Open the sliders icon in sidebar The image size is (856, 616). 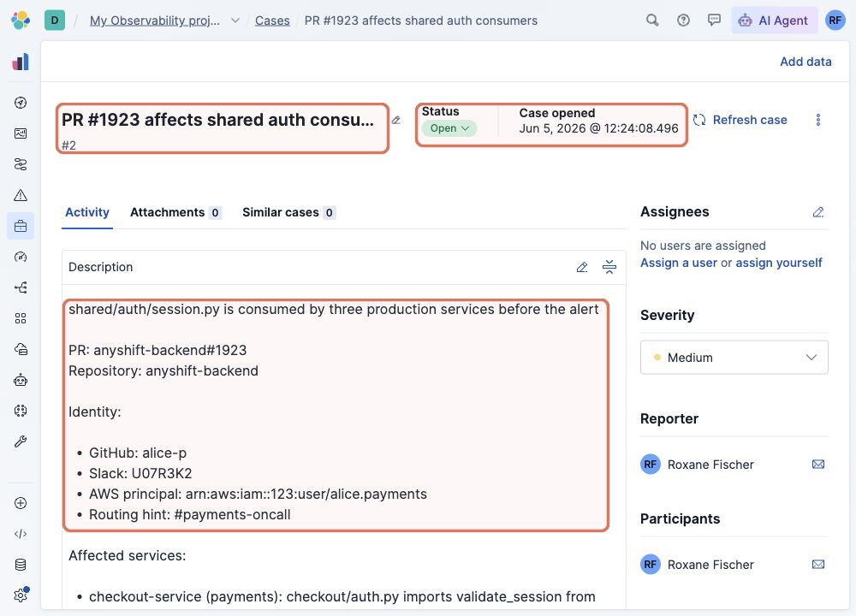21,164
